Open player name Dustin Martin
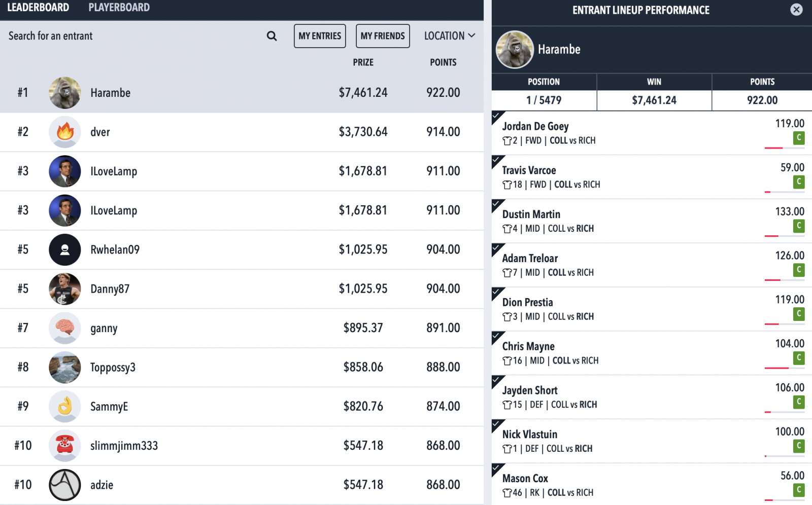Viewport: 812px width, 505px height. click(531, 214)
